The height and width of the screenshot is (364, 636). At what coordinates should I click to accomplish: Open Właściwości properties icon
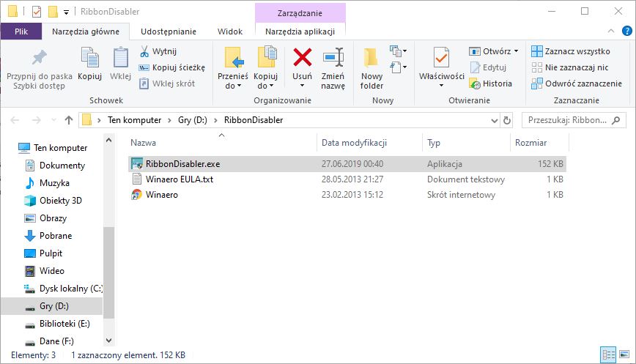click(x=441, y=58)
